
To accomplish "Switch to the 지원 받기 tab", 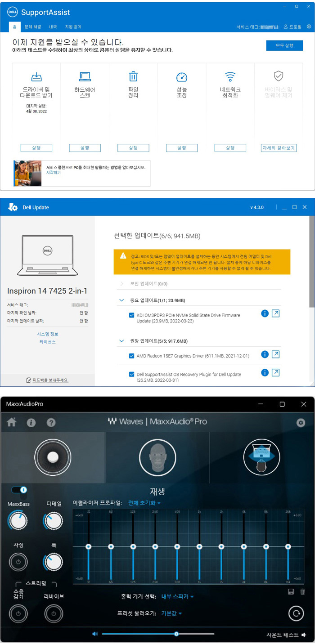I will (x=73, y=27).
